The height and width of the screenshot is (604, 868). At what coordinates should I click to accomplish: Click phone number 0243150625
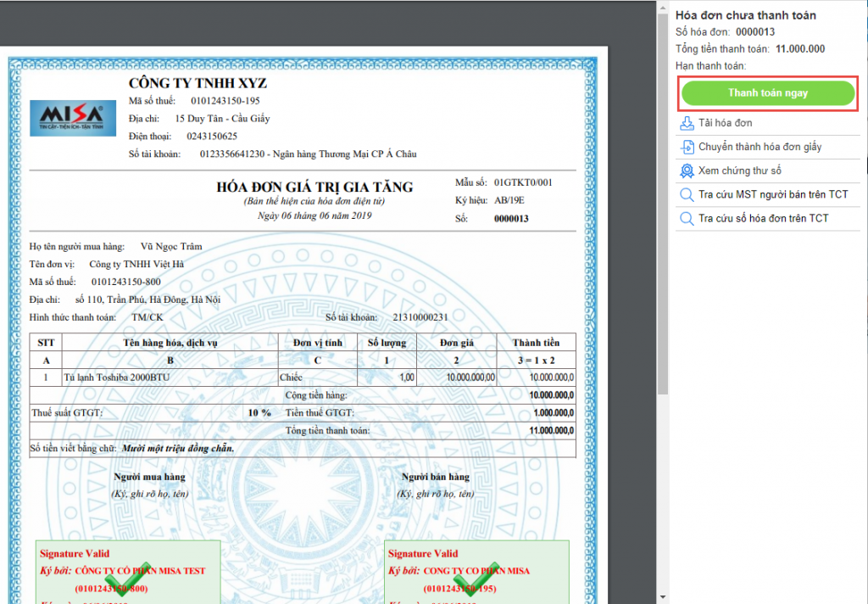pyautogui.click(x=212, y=137)
